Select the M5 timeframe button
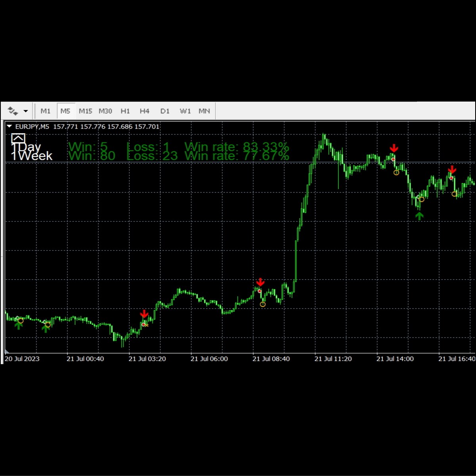This screenshot has width=476, height=476. pos(65,111)
